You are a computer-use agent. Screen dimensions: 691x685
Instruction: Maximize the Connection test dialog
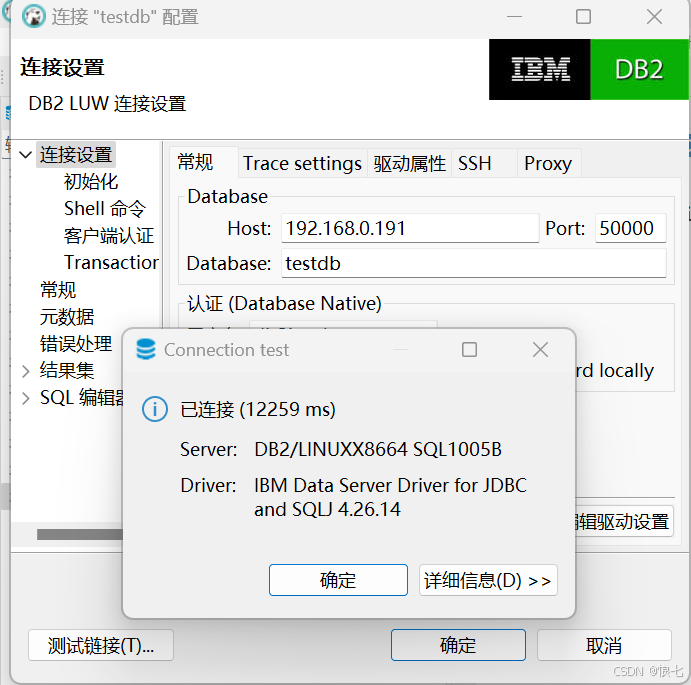pyautogui.click(x=469, y=350)
